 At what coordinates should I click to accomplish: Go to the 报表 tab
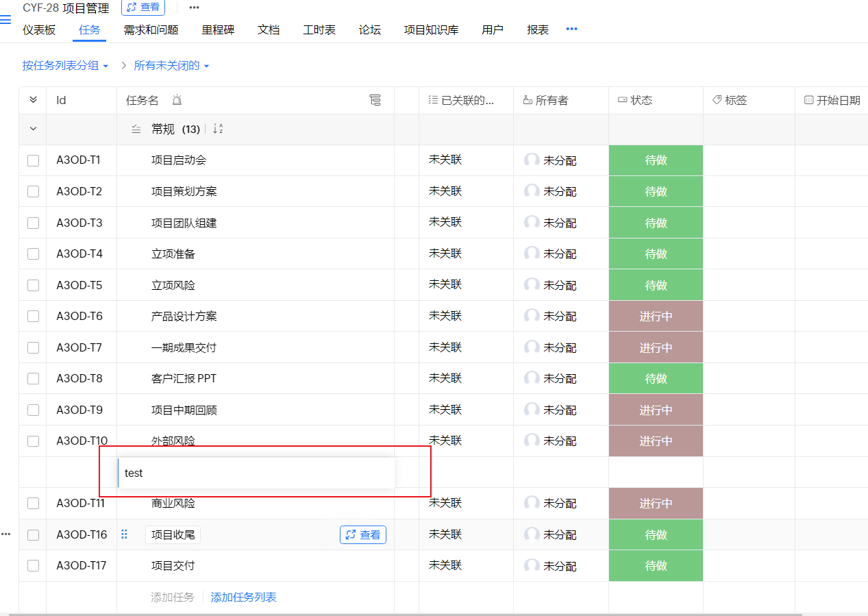pos(538,29)
